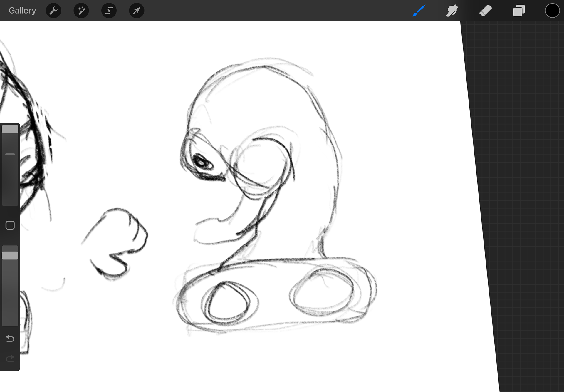Image resolution: width=564 pixels, height=392 pixels.
Task: Tap the sidebar Modify square button
Action: (10, 225)
